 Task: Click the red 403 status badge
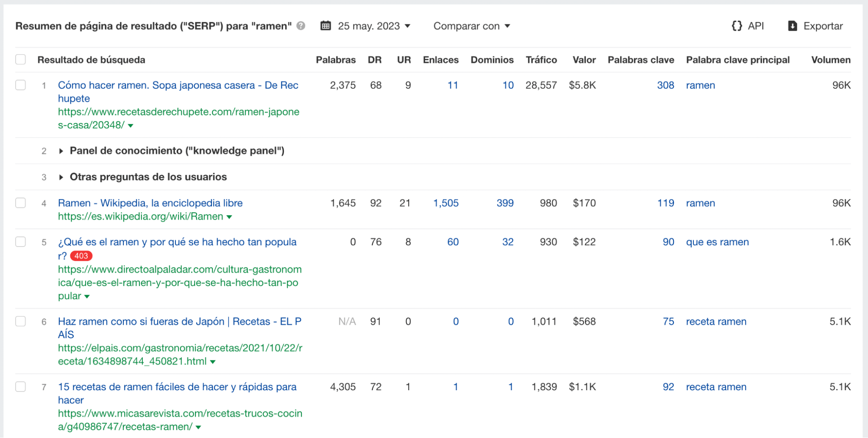click(x=81, y=256)
